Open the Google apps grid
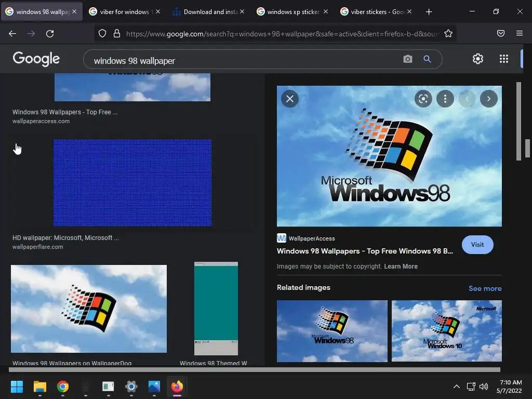The image size is (532, 399). click(x=504, y=59)
